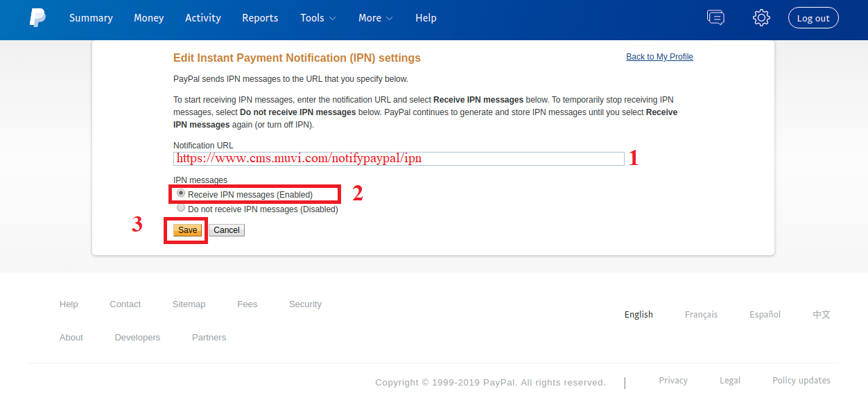
Task: Open the messages chat icon
Action: (x=715, y=17)
